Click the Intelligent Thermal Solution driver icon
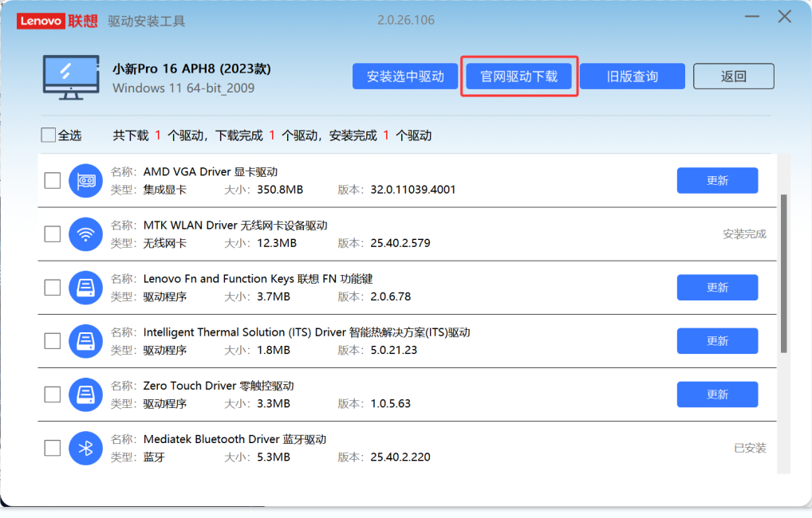The width and height of the screenshot is (812, 518). 85,341
